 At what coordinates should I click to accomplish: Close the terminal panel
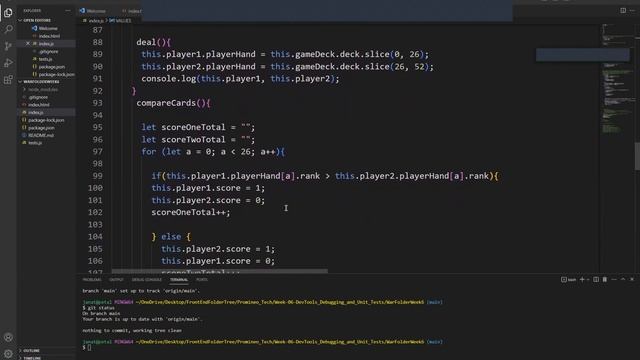[632, 280]
